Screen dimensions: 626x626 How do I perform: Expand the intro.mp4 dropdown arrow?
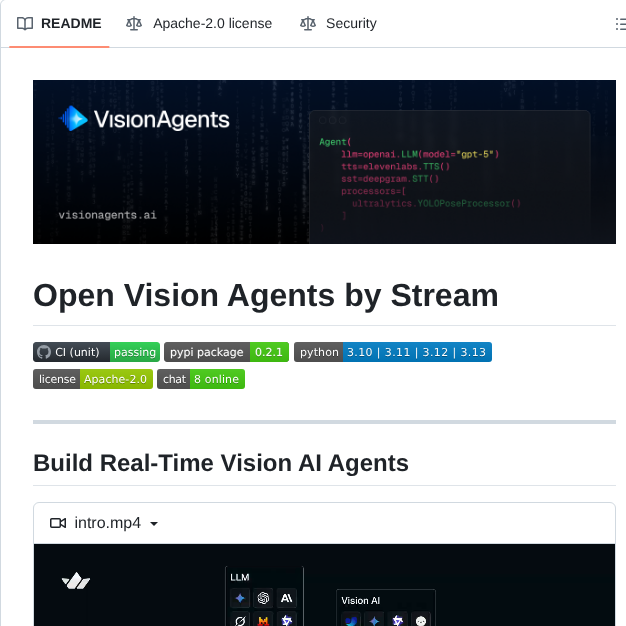pyautogui.click(x=154, y=524)
